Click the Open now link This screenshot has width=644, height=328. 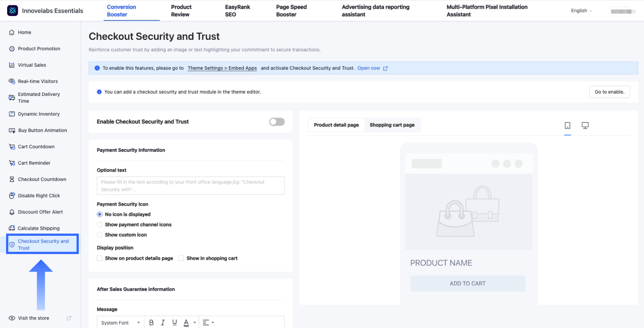coord(369,68)
